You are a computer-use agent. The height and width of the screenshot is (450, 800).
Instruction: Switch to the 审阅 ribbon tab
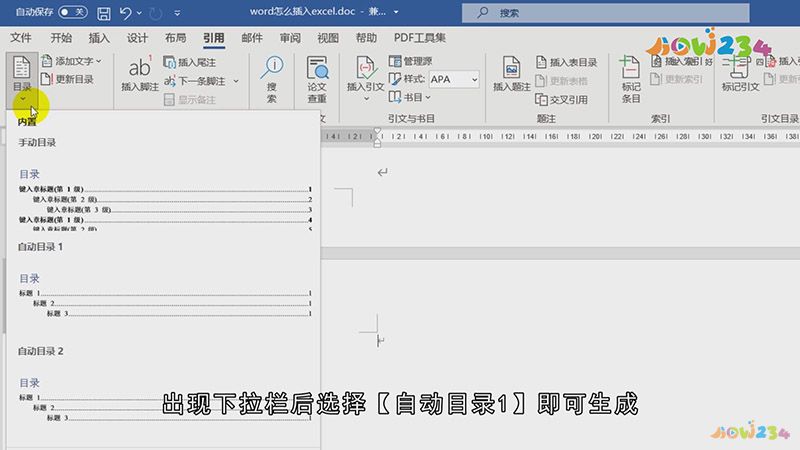pos(290,38)
